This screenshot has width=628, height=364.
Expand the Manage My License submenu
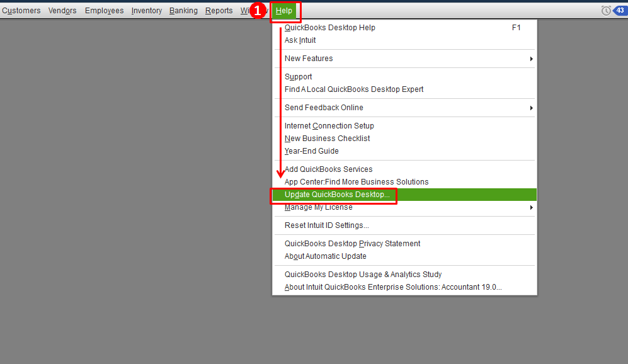point(404,207)
